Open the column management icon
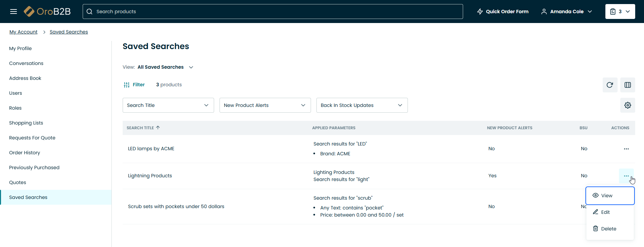Image resolution: width=644 pixels, height=247 pixels. pyautogui.click(x=628, y=85)
